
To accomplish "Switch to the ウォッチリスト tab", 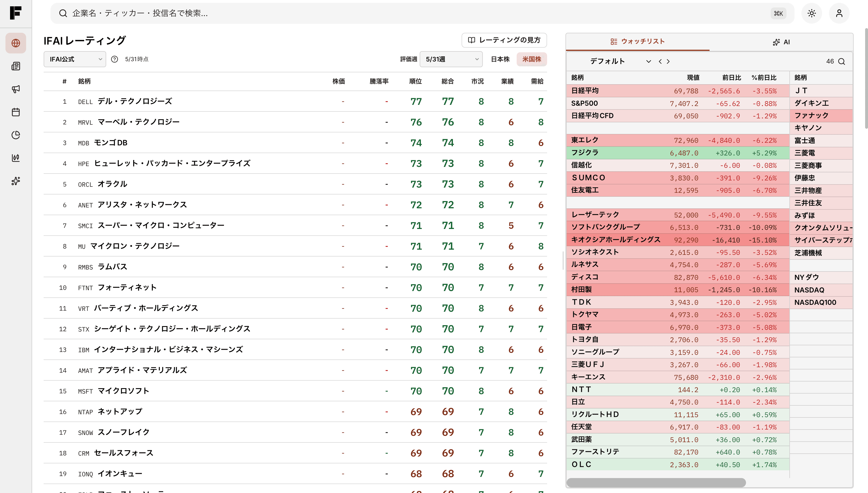I will pos(638,42).
